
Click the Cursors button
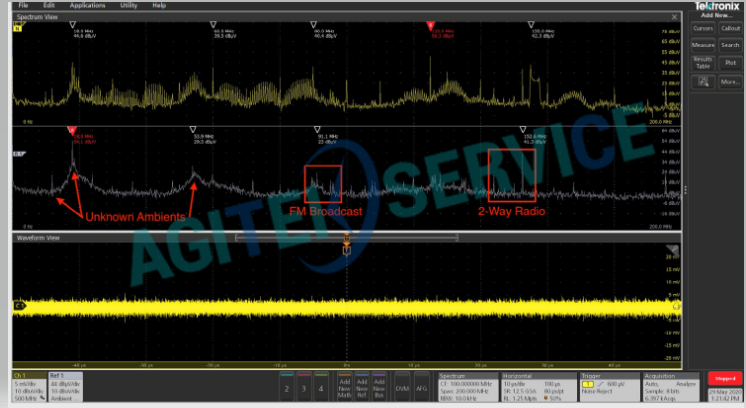point(703,28)
